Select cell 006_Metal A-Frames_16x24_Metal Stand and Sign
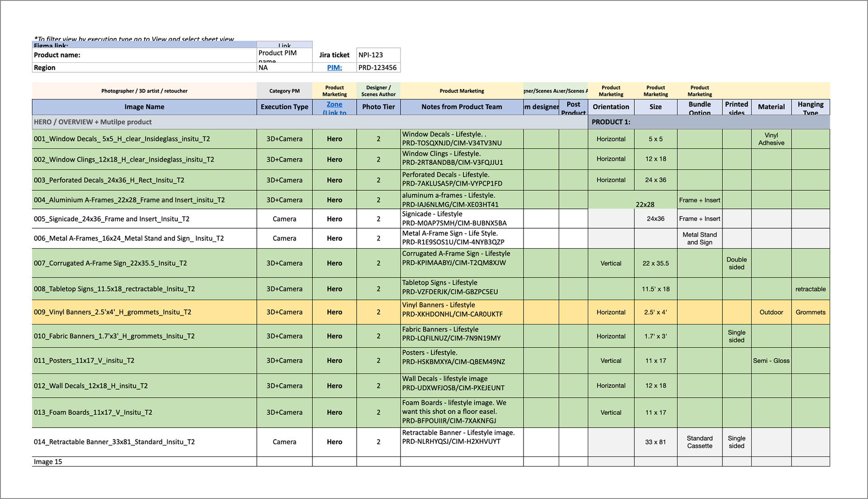The image size is (868, 499). click(144, 238)
